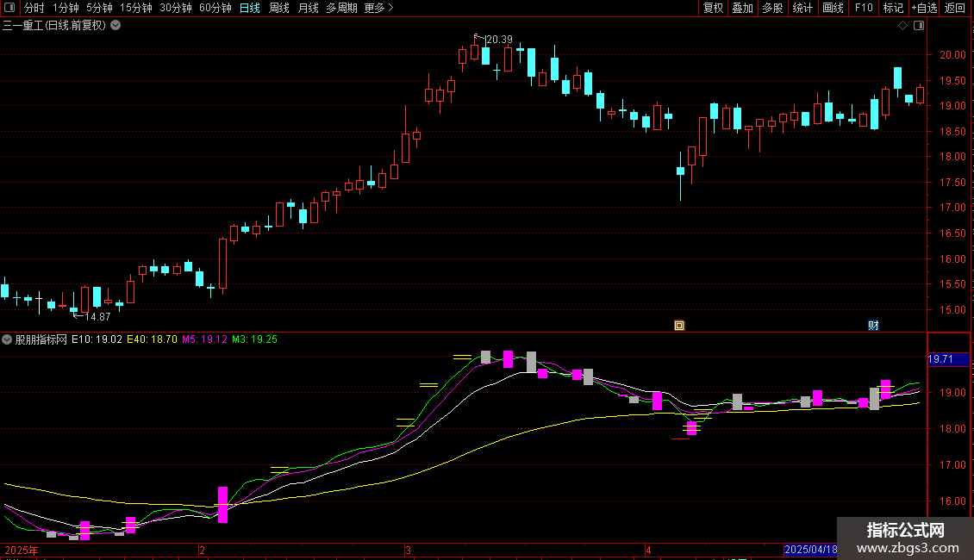Click the M5: 19.12 indicator value

pos(204,339)
